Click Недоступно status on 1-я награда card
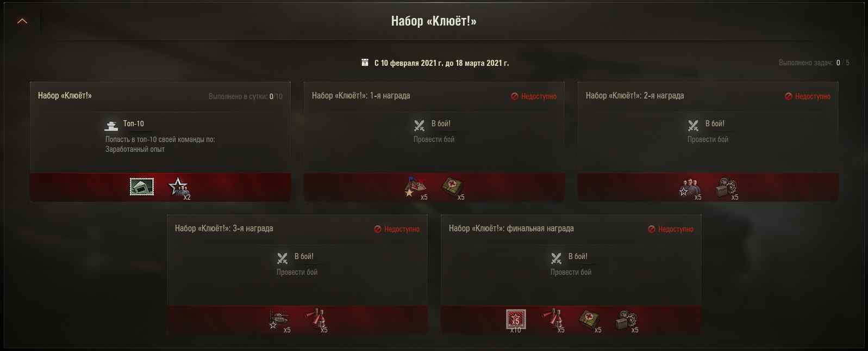 click(x=534, y=96)
